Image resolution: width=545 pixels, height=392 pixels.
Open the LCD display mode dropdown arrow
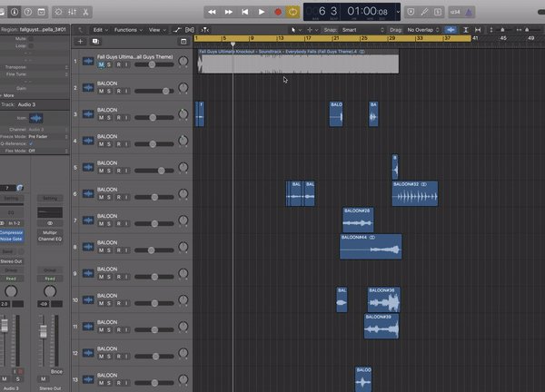coord(398,12)
